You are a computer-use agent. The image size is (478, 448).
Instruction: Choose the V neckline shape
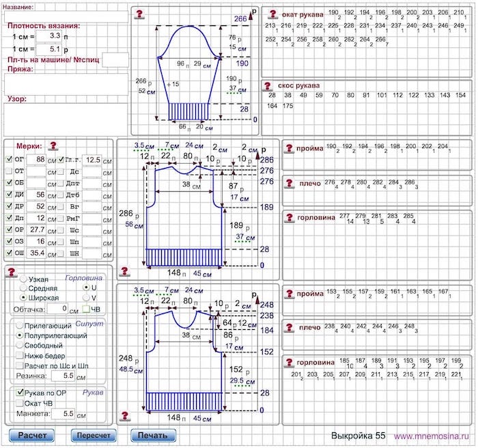pos(85,298)
